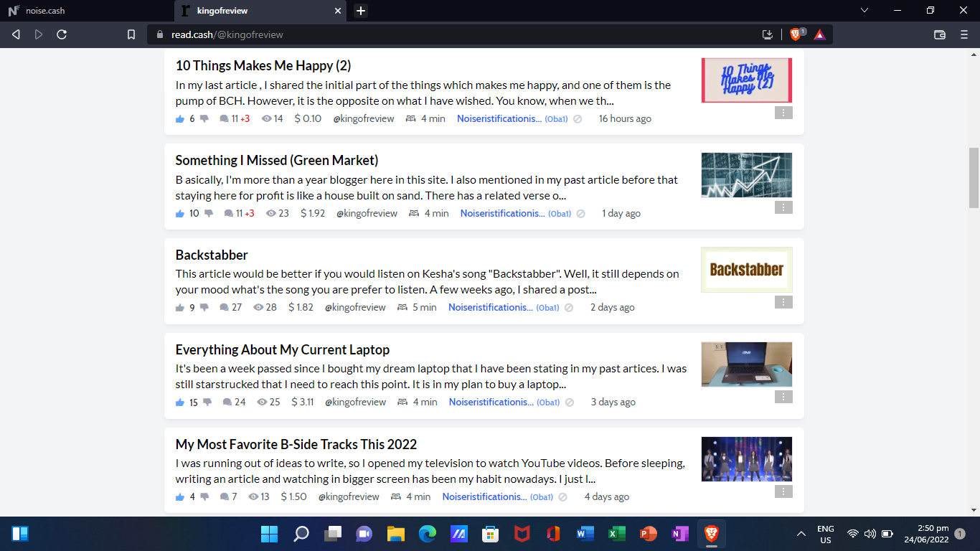
Task: Switch to the noise.cash tab
Action: [87, 11]
